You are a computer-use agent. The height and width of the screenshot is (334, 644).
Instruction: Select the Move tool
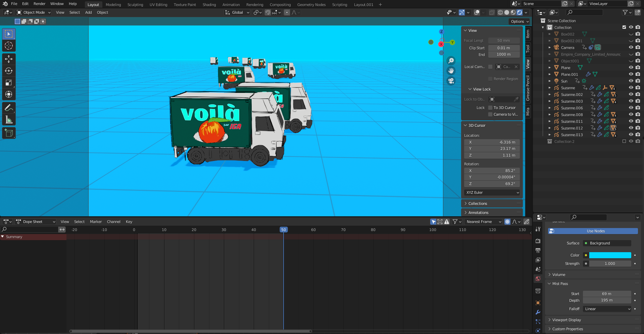coord(9,59)
